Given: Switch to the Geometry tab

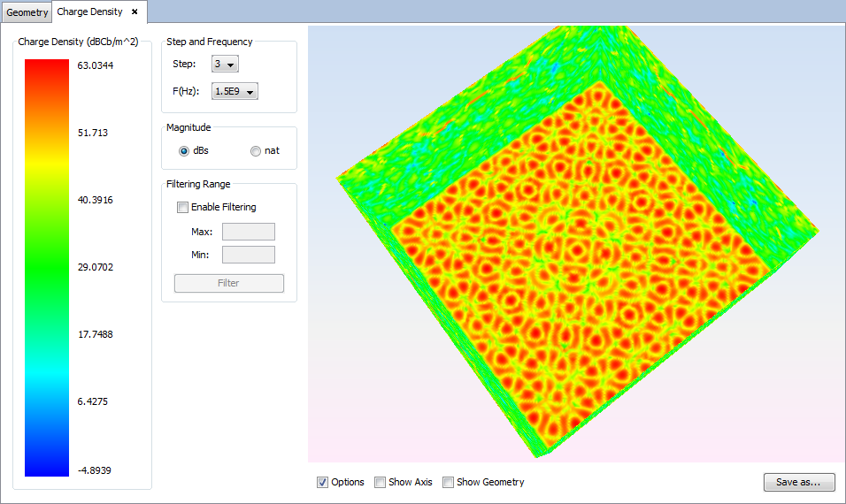Looking at the screenshot, I should point(26,12).
